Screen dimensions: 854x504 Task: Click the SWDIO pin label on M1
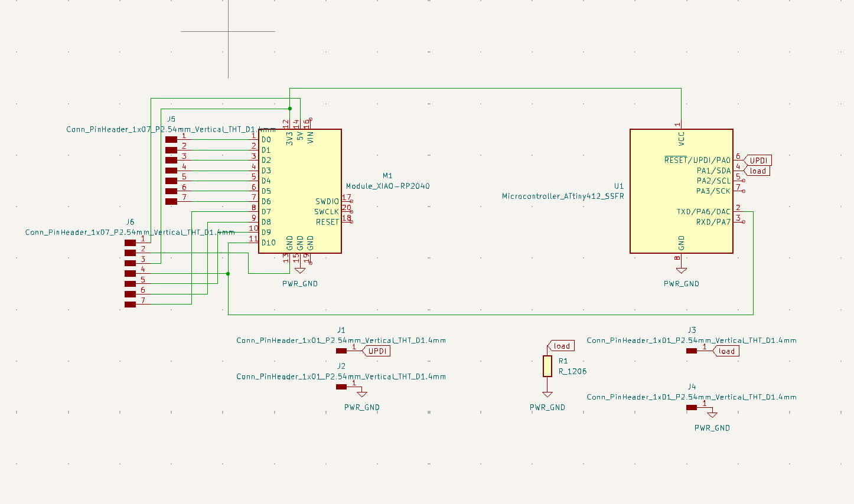click(x=327, y=201)
